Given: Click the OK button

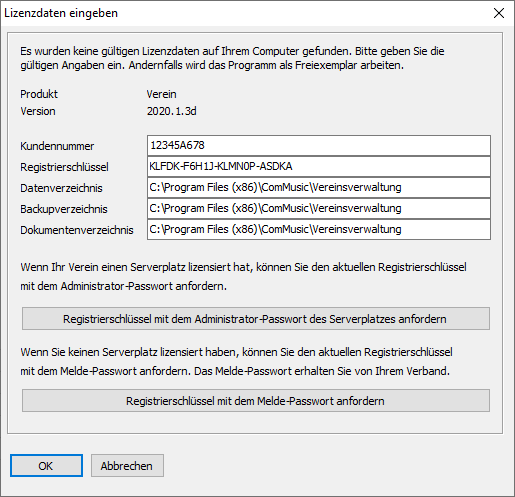Looking at the screenshot, I should click(46, 465).
